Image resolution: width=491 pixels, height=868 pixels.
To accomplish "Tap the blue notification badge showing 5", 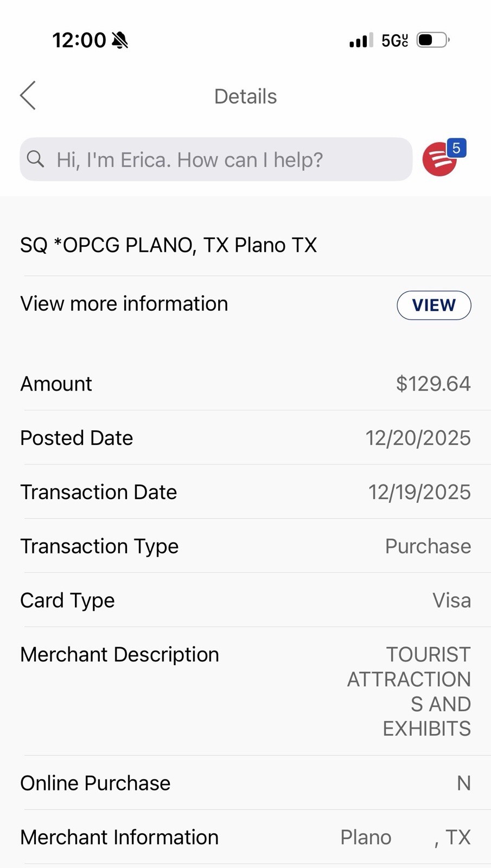I will (456, 148).
